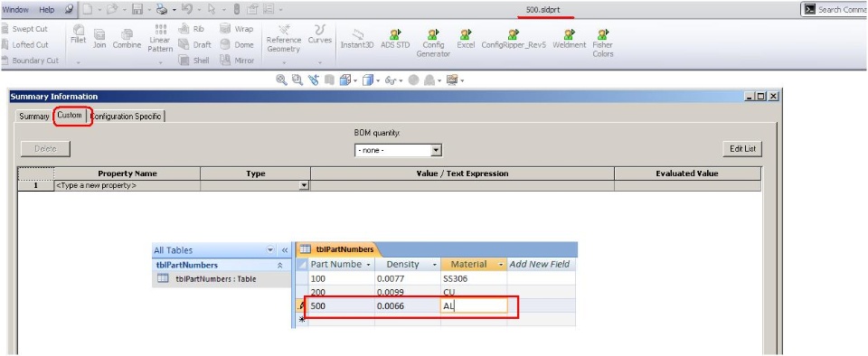Select the Shell feature tool
The width and height of the screenshot is (868, 356).
click(x=193, y=61)
